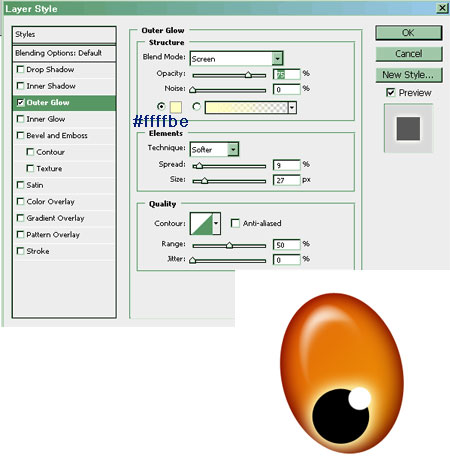Select the Color Overlay style label
This screenshot has width=450, height=476.
point(50,201)
